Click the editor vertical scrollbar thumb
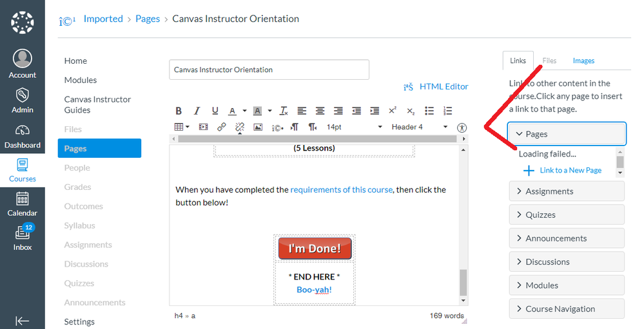Viewport: 644px width, 329px height. point(463,283)
